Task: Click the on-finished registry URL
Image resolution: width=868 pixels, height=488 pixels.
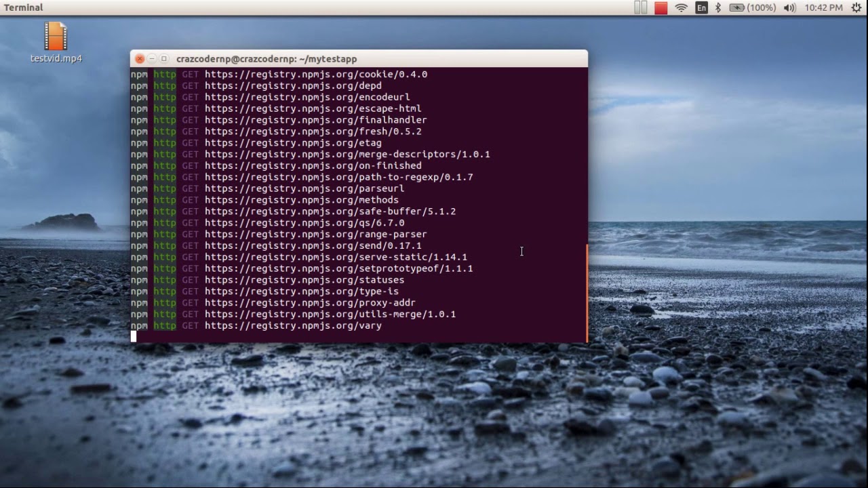Action: pos(313,166)
